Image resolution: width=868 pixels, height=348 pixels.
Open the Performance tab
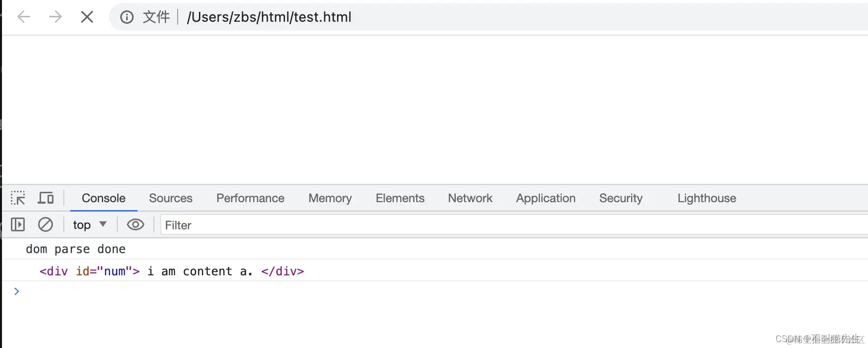(x=250, y=198)
